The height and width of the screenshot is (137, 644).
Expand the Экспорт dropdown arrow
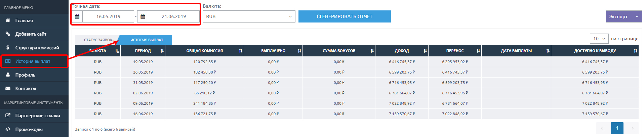click(x=637, y=16)
